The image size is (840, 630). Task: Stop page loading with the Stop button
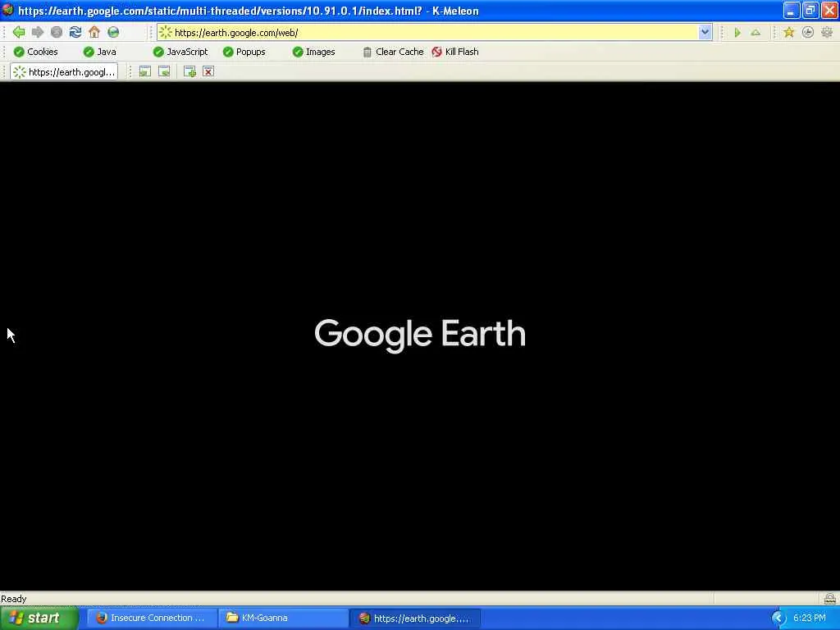[57, 32]
